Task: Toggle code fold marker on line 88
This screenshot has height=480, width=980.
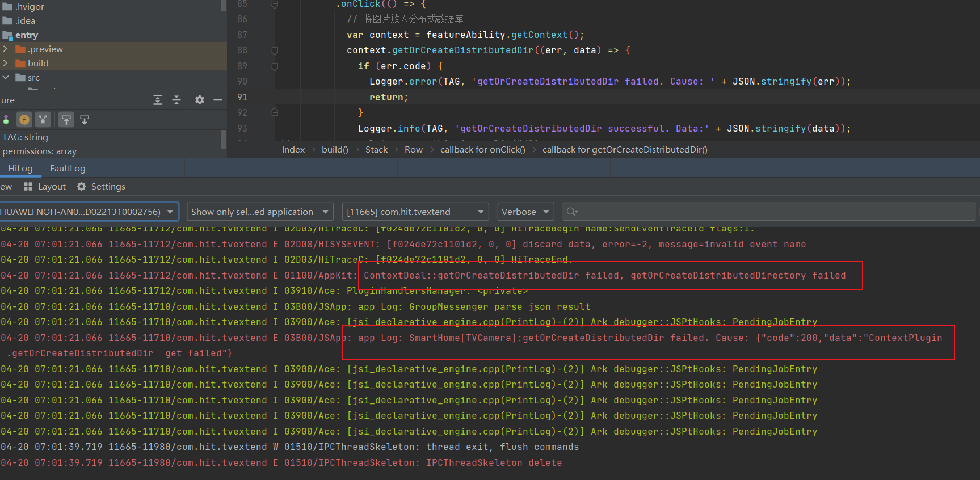Action: click(x=275, y=50)
